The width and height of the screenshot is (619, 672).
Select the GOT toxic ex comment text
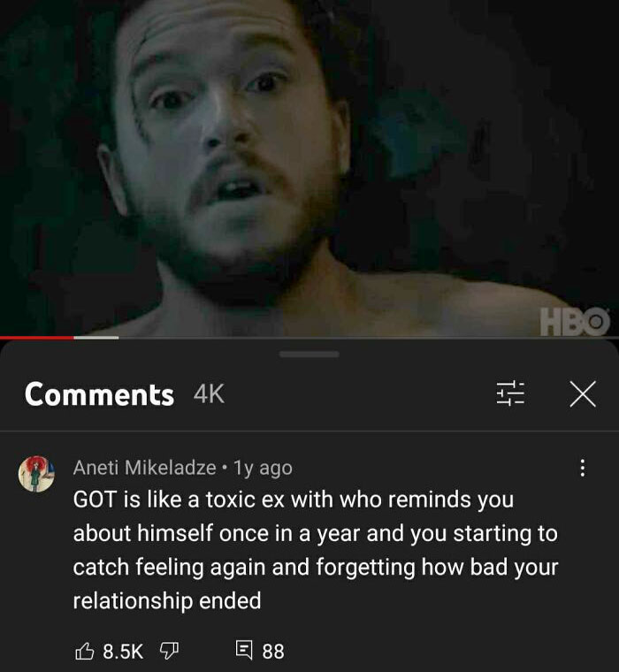coord(316,550)
